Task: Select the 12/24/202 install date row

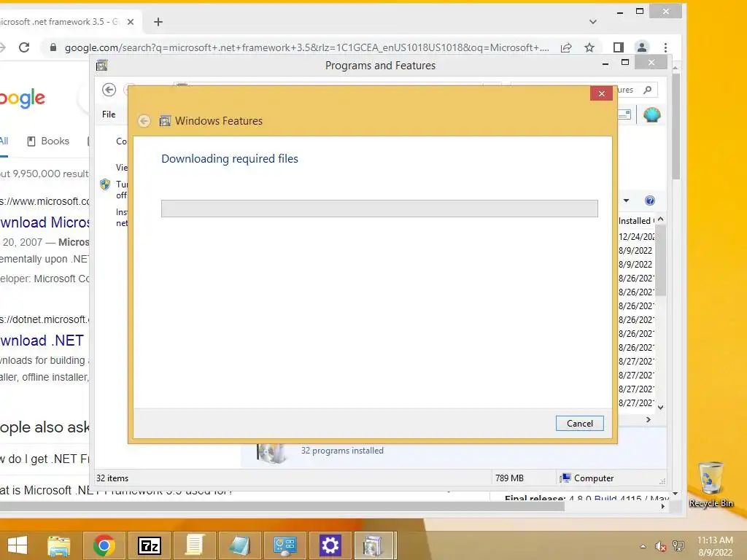Action: tap(636, 237)
